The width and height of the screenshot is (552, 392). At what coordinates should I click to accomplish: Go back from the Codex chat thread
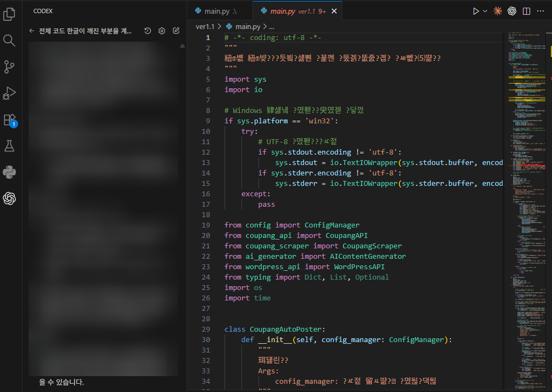coord(32,31)
